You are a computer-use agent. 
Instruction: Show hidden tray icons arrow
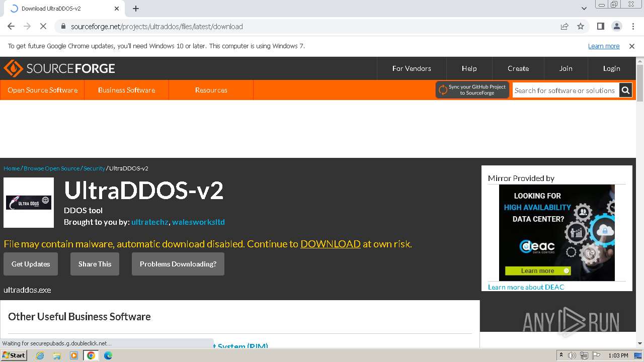pyautogui.click(x=561, y=355)
